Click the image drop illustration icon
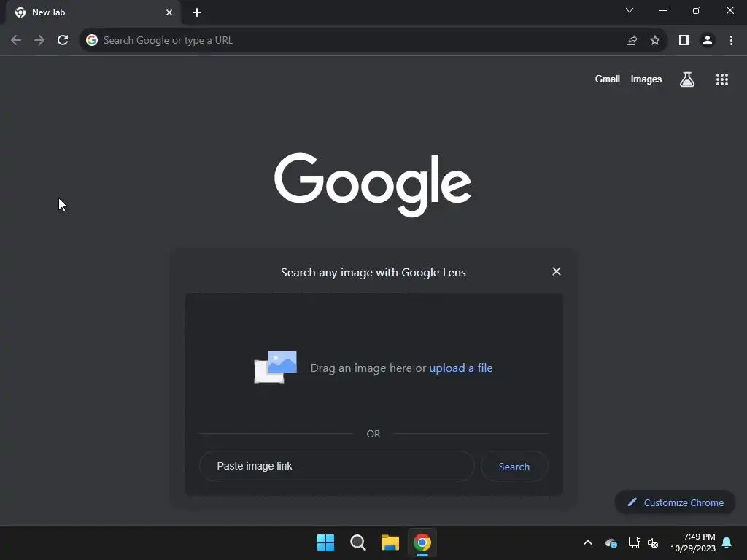 click(x=275, y=367)
